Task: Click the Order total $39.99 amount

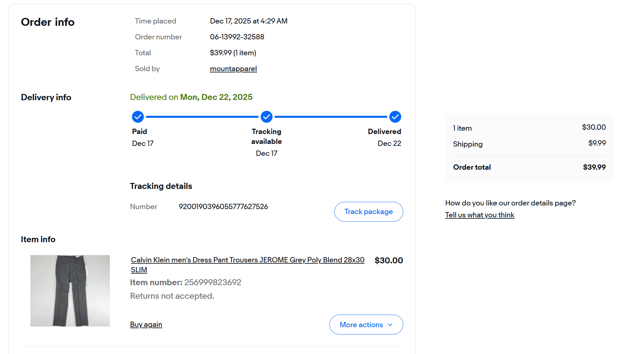Action: pyautogui.click(x=594, y=167)
